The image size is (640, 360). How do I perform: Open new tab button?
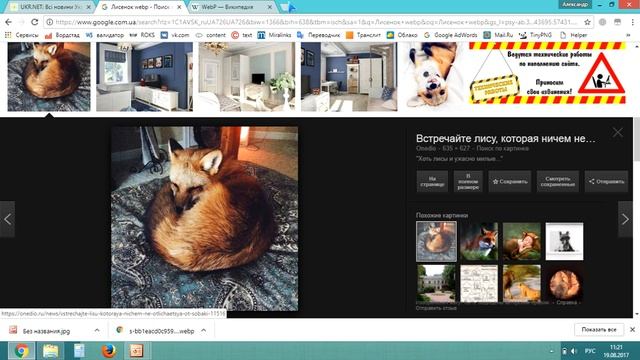[x=287, y=7]
